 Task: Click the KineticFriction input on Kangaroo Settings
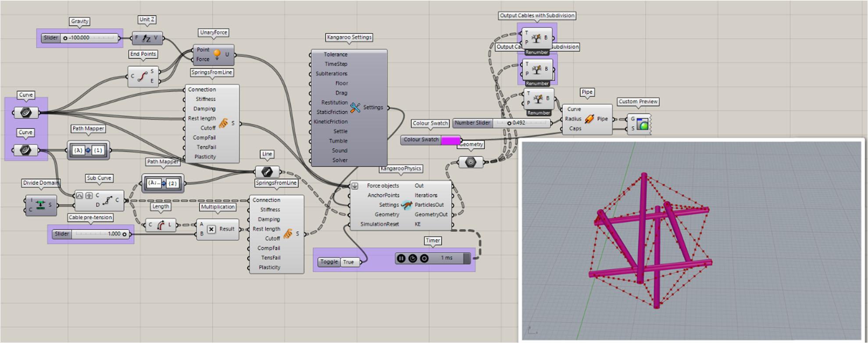click(330, 122)
